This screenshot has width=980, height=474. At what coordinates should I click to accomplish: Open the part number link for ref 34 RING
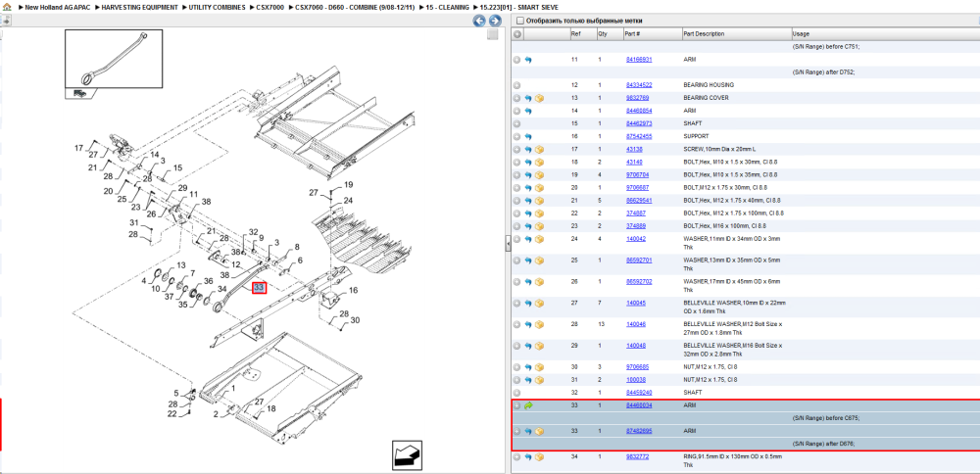click(x=637, y=457)
